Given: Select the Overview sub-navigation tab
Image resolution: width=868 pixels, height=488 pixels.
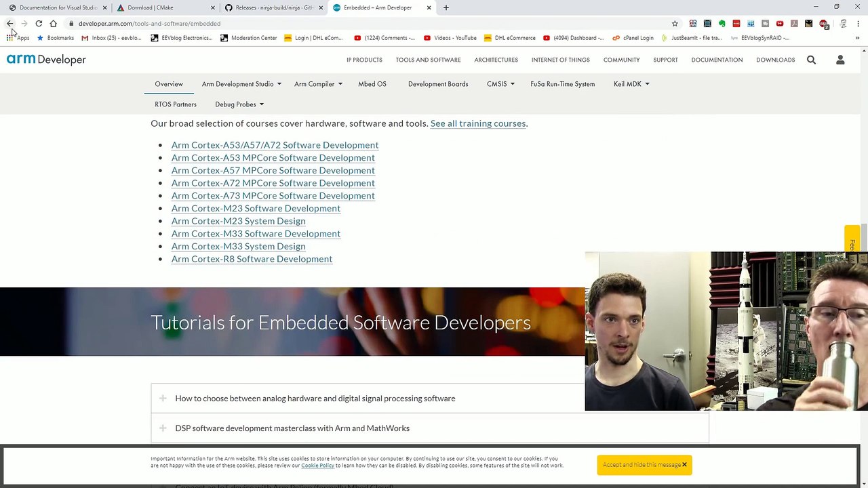Looking at the screenshot, I should (169, 84).
